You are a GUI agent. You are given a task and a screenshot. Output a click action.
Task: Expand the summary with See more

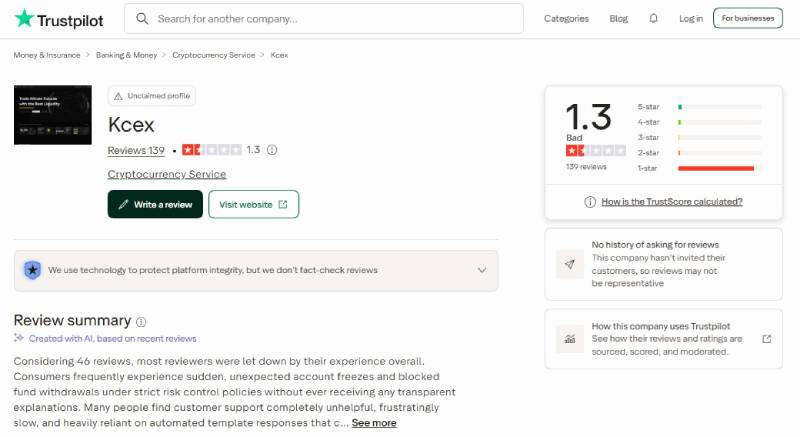[373, 423]
